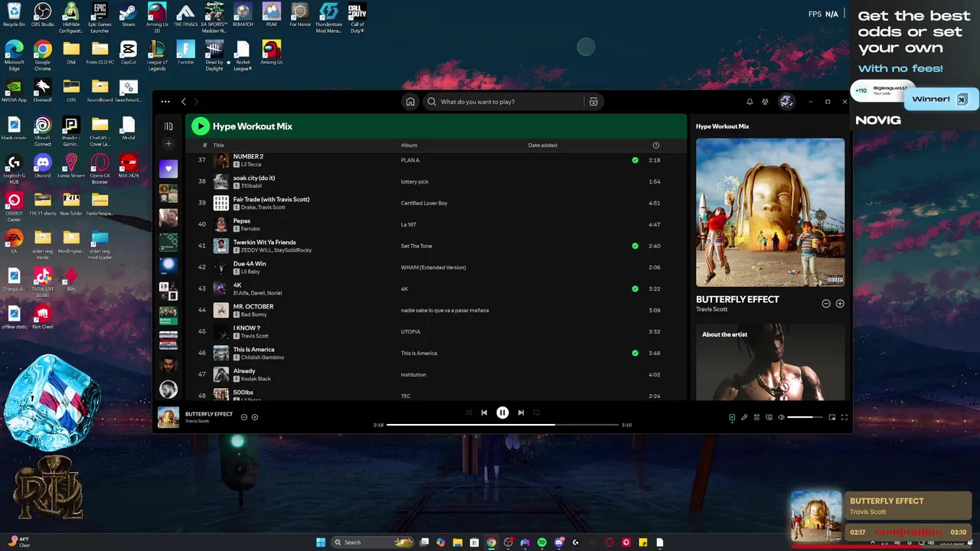Toggle the lyrics microphone icon
The width and height of the screenshot is (980, 551).
tap(744, 417)
